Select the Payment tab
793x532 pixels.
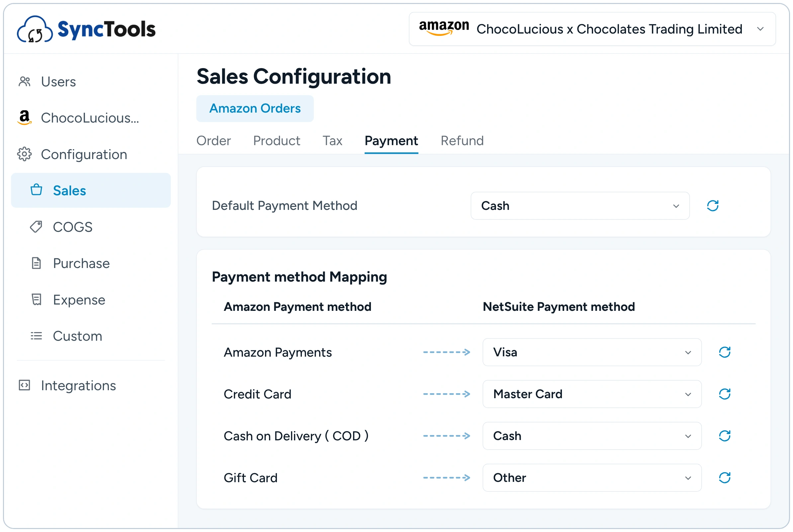click(391, 141)
